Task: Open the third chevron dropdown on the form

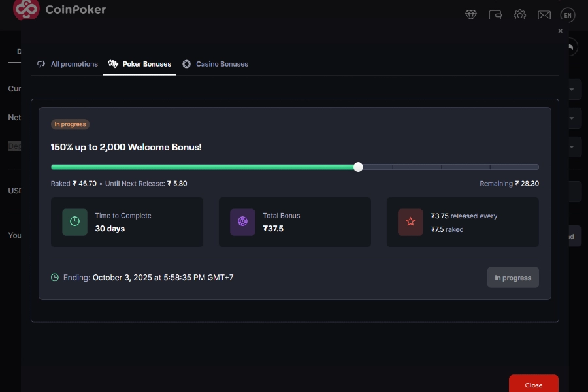Action: 572,146
